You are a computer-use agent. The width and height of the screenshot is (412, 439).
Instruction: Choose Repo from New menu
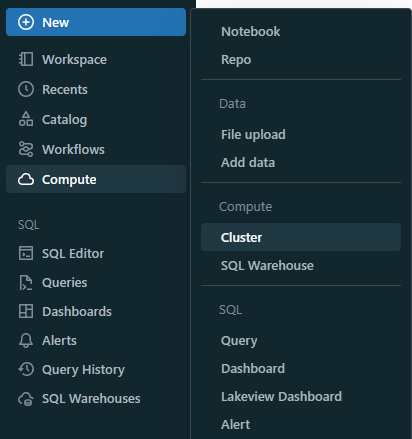pos(236,60)
